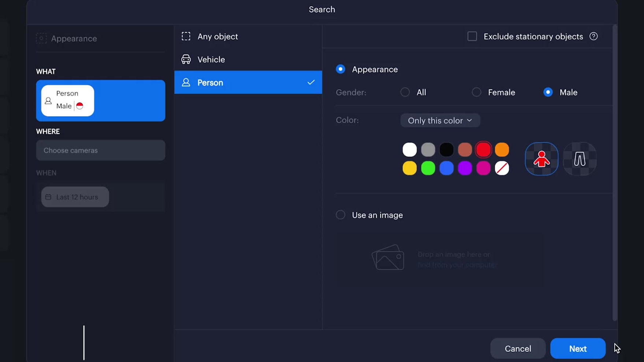Select the upper body clothing icon
This screenshot has width=644, height=362.
click(x=541, y=159)
